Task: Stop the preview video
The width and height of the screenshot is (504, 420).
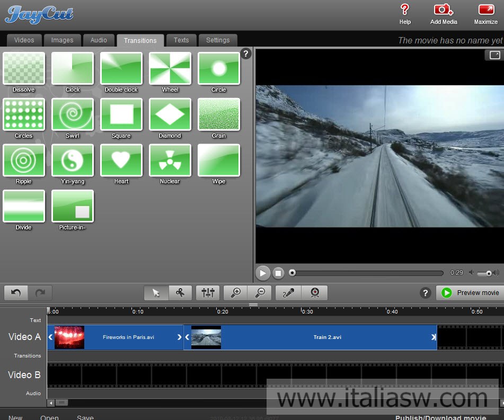Action: [x=278, y=273]
